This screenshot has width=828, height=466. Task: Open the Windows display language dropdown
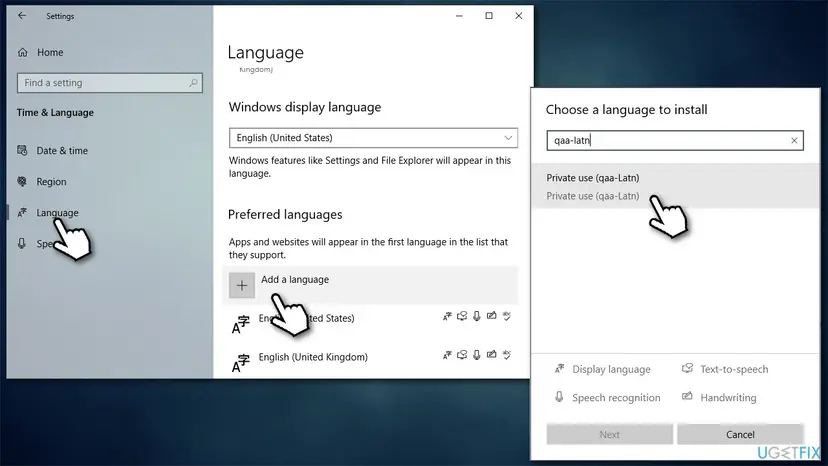(373, 138)
